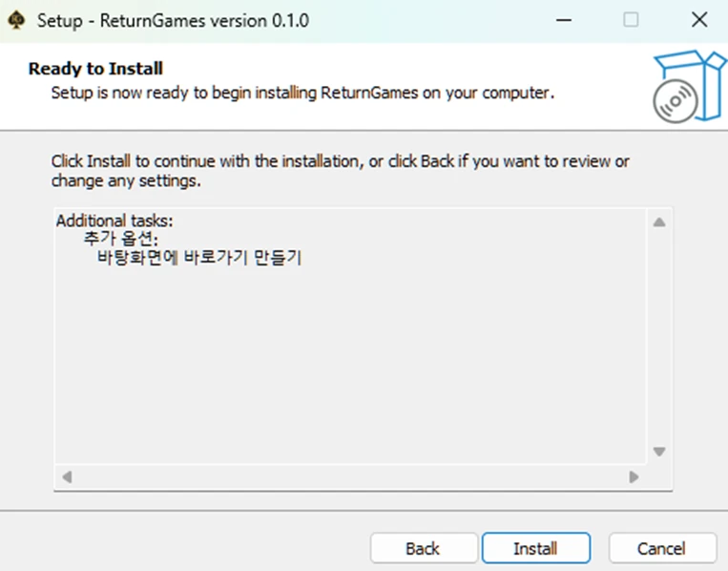
Task: Click the Install button
Action: pyautogui.click(x=536, y=548)
